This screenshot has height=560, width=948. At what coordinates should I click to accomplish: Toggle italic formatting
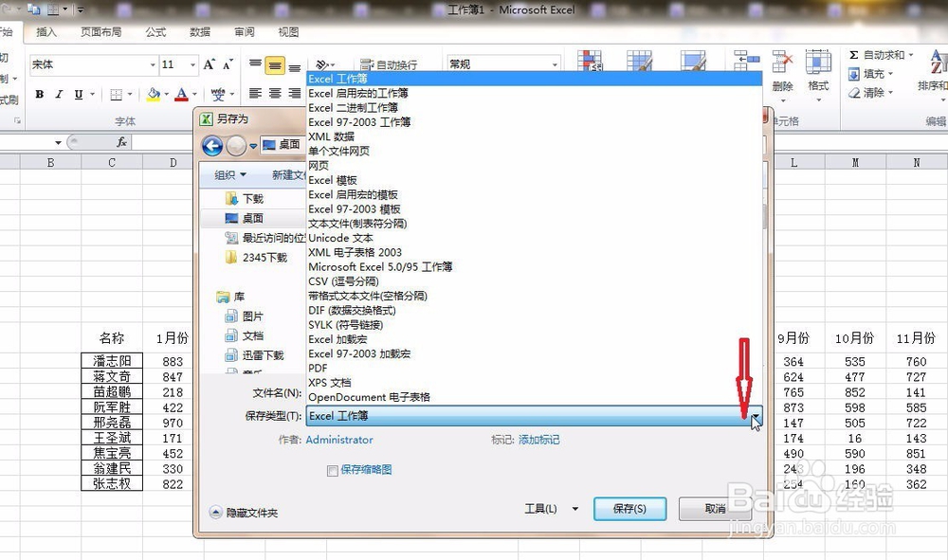pyautogui.click(x=59, y=93)
